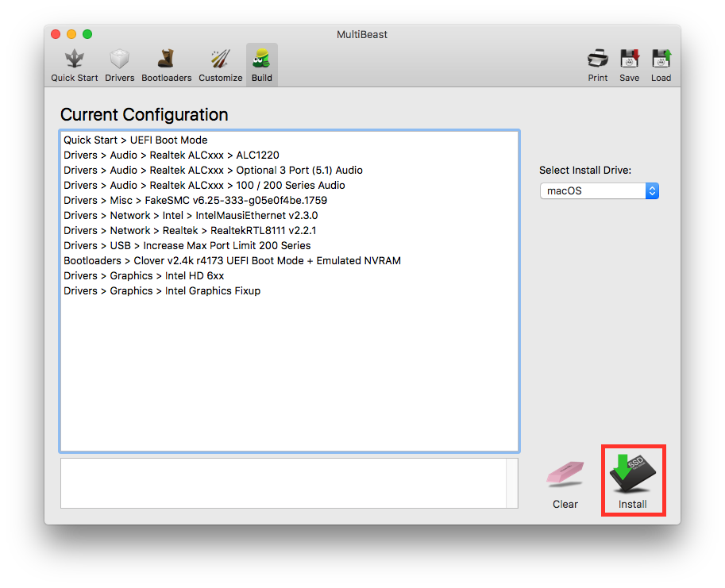Select the ALC1220 audio driver line
The image size is (725, 588).
(x=172, y=156)
